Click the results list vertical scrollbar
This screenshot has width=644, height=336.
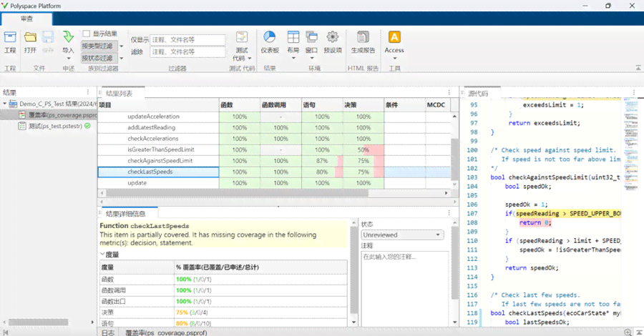(x=454, y=159)
